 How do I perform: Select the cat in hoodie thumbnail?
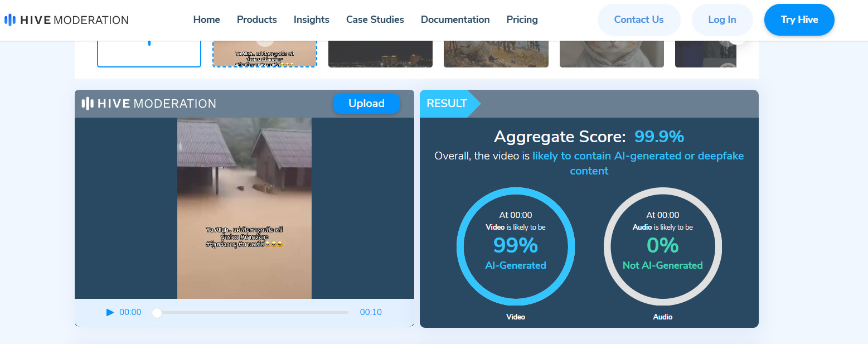click(x=611, y=54)
